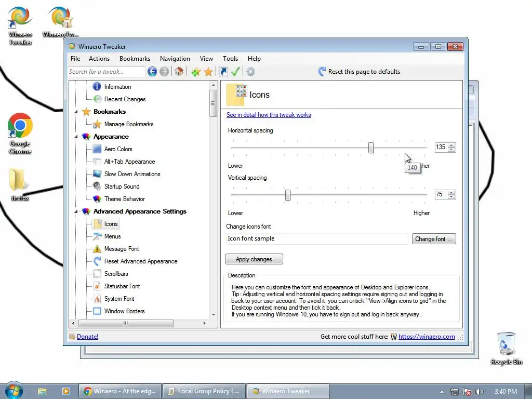This screenshot has width=532, height=399.
Task: Open the Actions menu
Action: (99, 59)
